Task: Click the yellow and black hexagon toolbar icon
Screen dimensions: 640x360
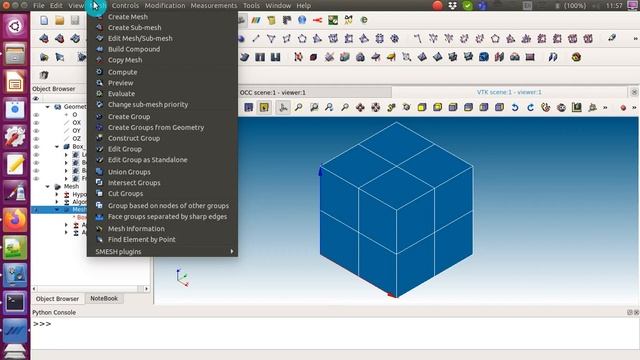Action: pos(576,57)
